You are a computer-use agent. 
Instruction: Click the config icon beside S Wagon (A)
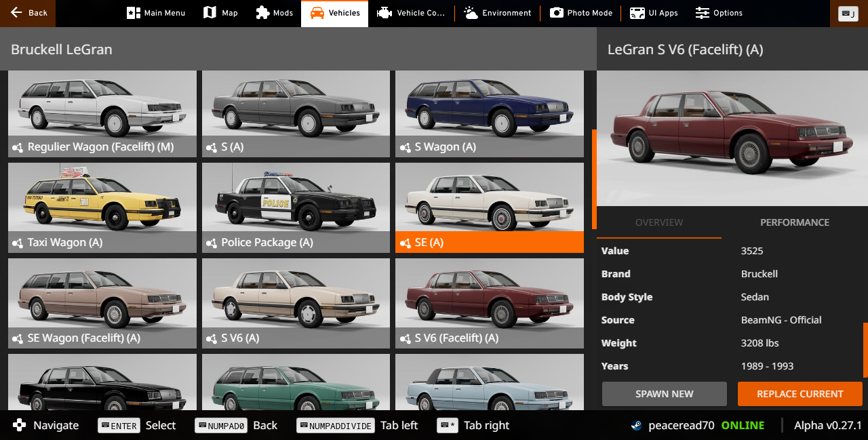(x=405, y=147)
